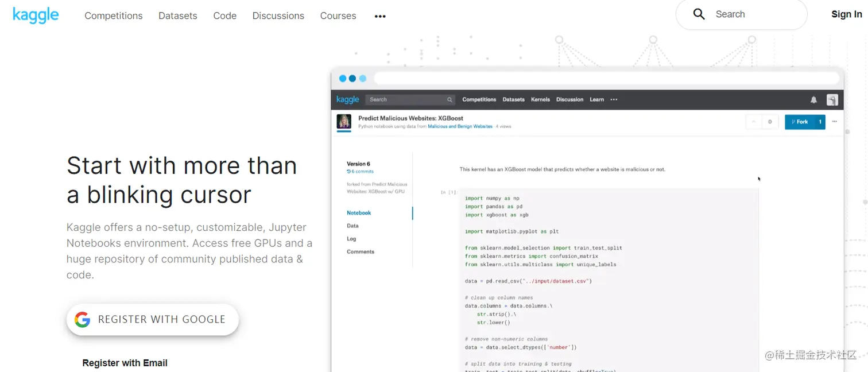Image resolution: width=868 pixels, height=372 pixels.
Task: Click 'Start with more than a blinking cursor' heading
Action: click(x=182, y=180)
